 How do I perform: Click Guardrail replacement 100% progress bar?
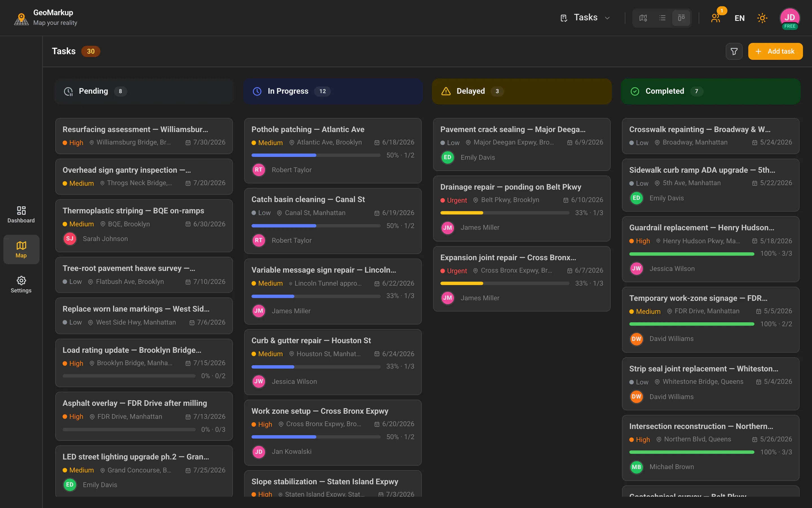692,254
